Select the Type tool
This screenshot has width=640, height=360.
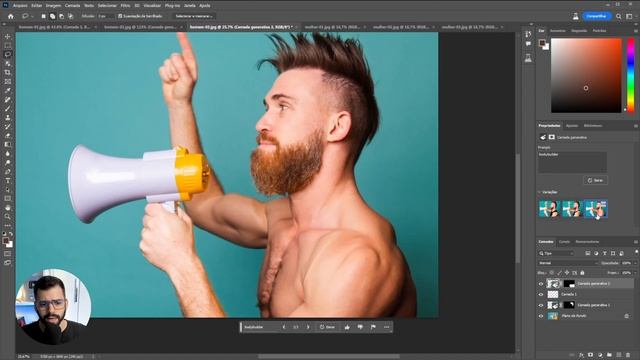(x=7, y=180)
